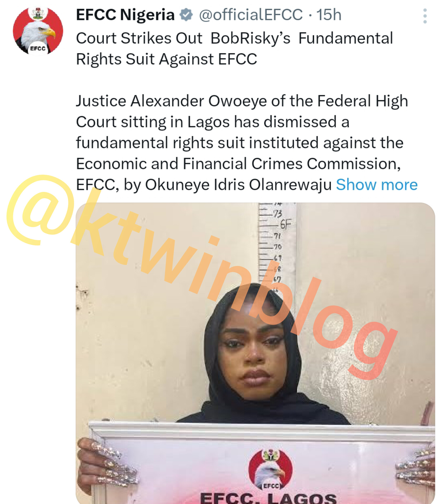Image resolution: width=448 pixels, height=504 pixels.
Task: Click the EFCC, LAGOS text on placard
Action: (x=268, y=498)
